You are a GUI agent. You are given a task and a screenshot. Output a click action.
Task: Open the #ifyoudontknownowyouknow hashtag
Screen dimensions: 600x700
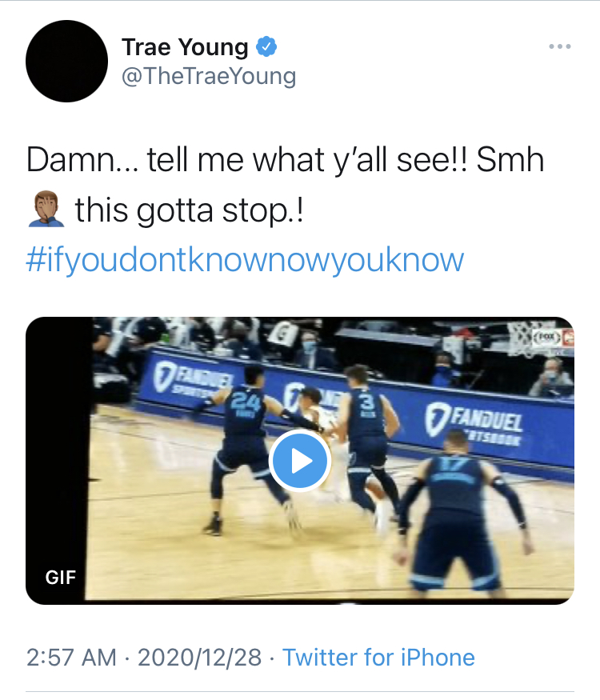tap(245, 260)
